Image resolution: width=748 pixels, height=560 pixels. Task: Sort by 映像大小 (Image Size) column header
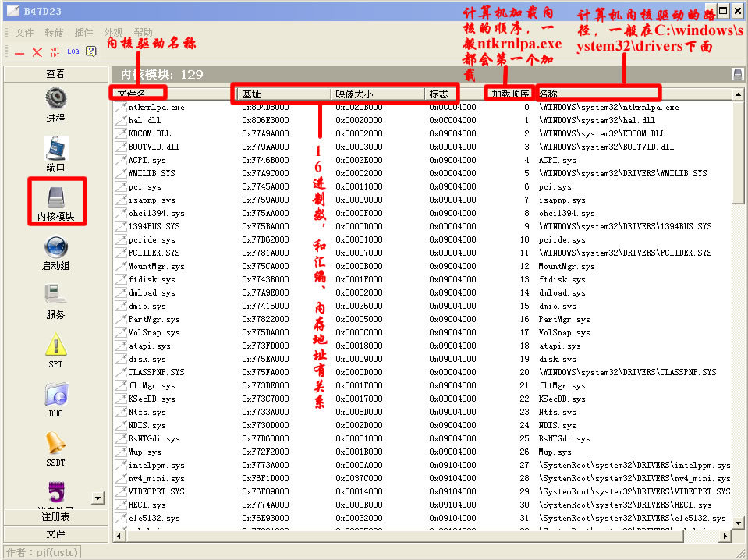378,94
